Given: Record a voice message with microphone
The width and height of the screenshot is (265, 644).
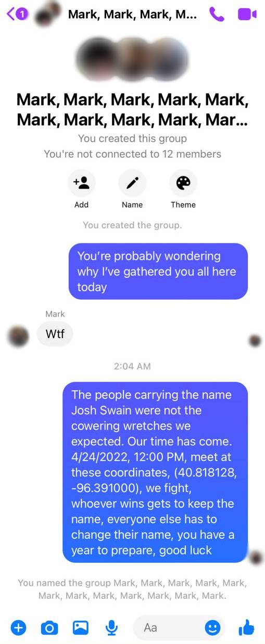Looking at the screenshot, I should pos(111,628).
